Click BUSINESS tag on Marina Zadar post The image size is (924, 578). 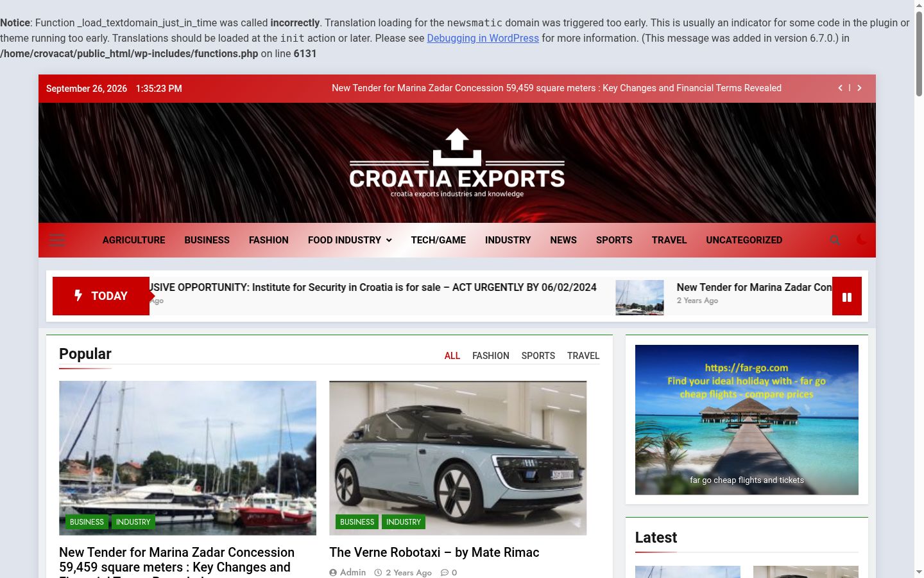pos(87,522)
